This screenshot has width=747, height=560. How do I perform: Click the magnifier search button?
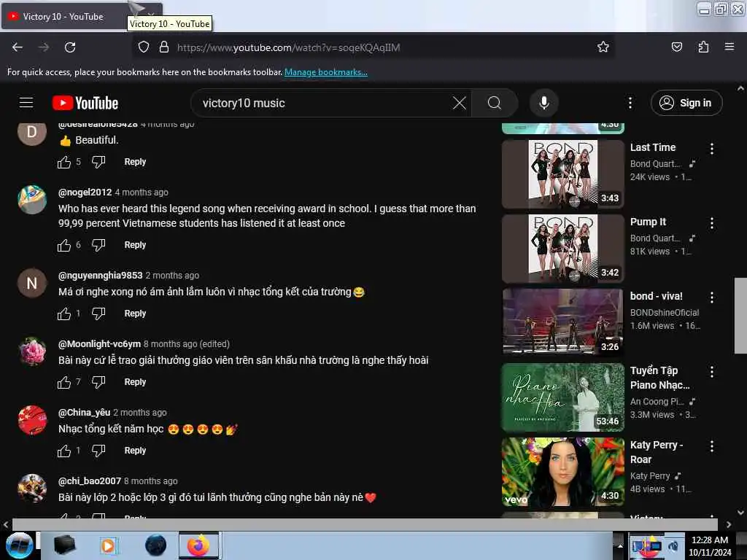coord(495,103)
